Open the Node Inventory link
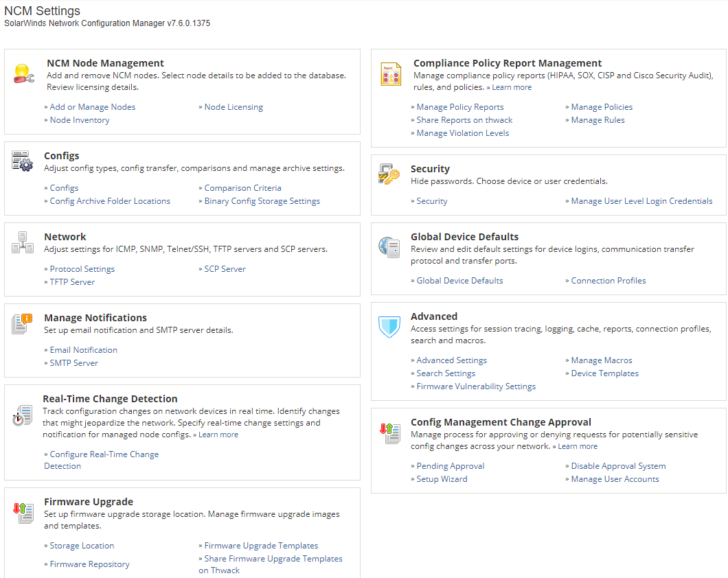The height and width of the screenshot is (578, 728). coord(80,120)
